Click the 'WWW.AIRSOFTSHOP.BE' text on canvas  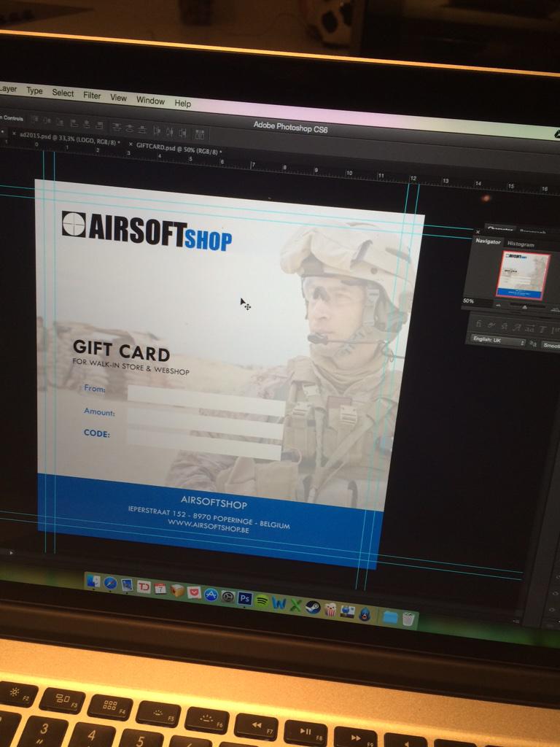point(208,525)
